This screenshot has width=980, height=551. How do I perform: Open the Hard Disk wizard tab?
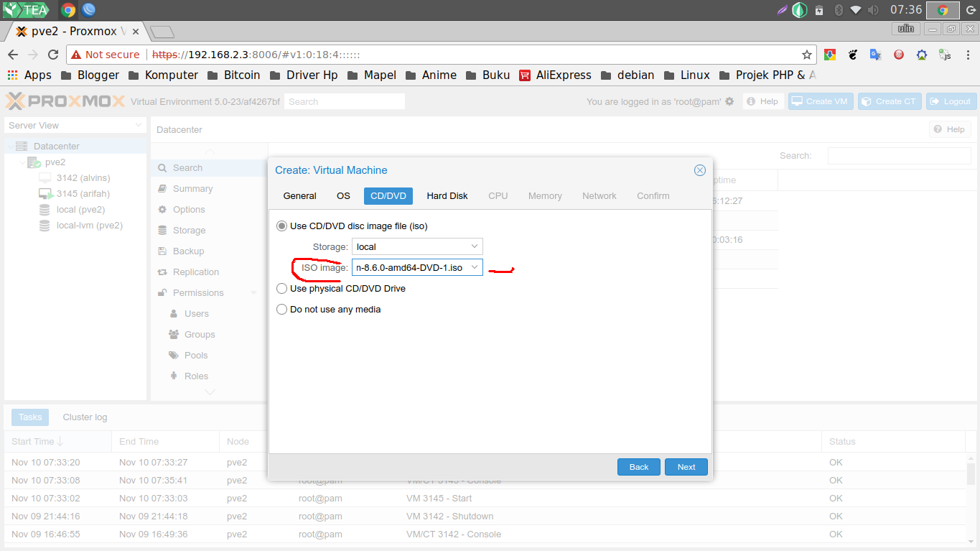(x=447, y=196)
